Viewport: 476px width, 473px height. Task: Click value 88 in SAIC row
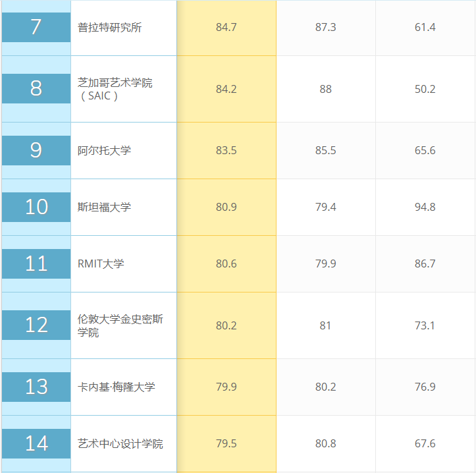click(x=325, y=89)
